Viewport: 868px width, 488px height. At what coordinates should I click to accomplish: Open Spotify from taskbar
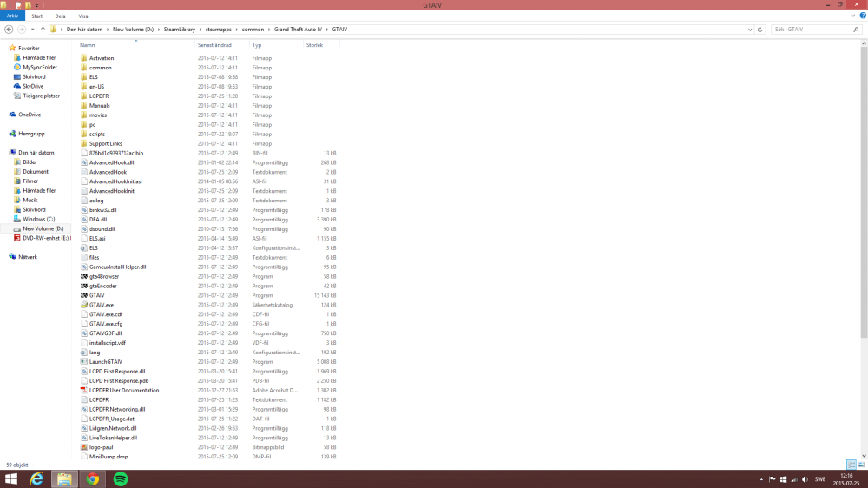121,479
